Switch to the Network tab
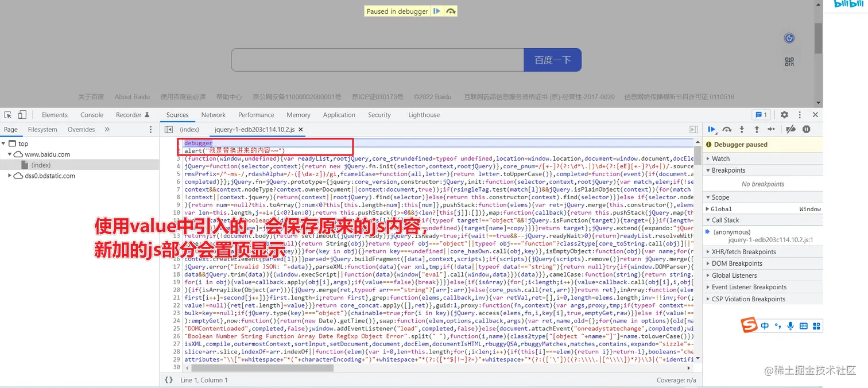The height and width of the screenshot is (388, 868). pyautogui.click(x=214, y=115)
